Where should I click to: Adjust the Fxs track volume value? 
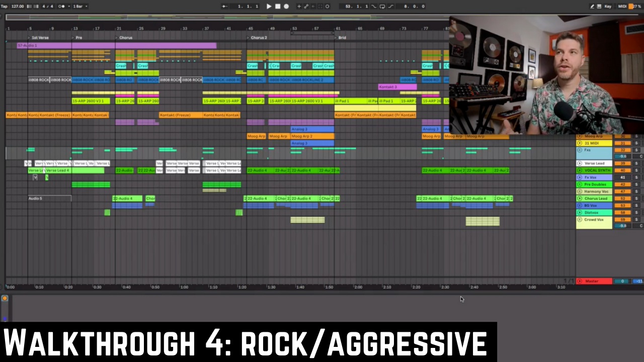[x=622, y=156]
